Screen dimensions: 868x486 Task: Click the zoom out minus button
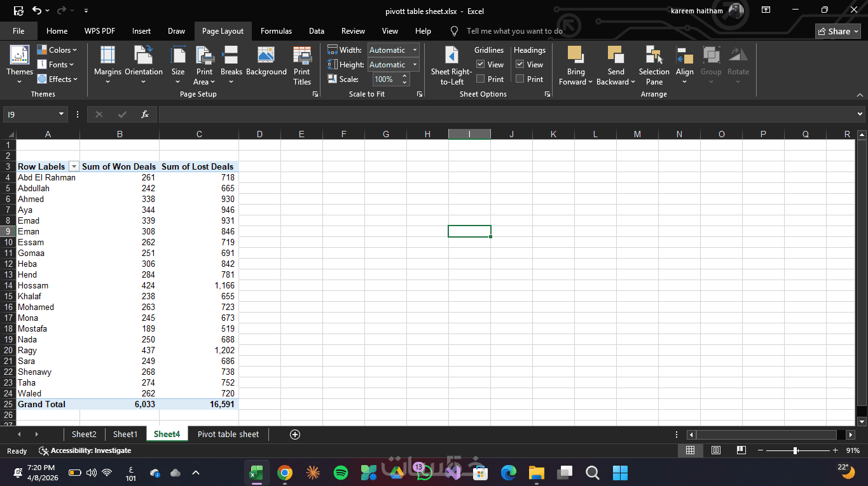pyautogui.click(x=761, y=450)
